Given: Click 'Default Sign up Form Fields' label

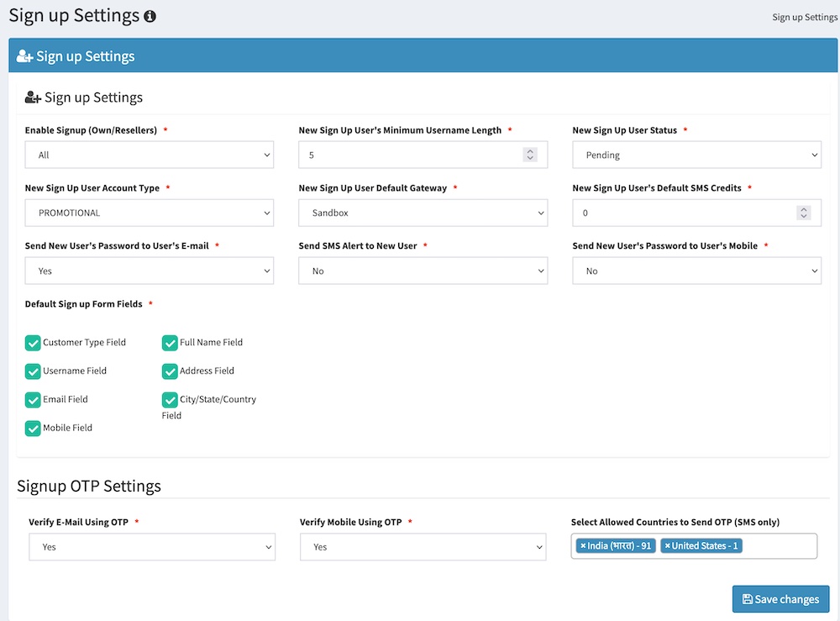Looking at the screenshot, I should pos(83,304).
